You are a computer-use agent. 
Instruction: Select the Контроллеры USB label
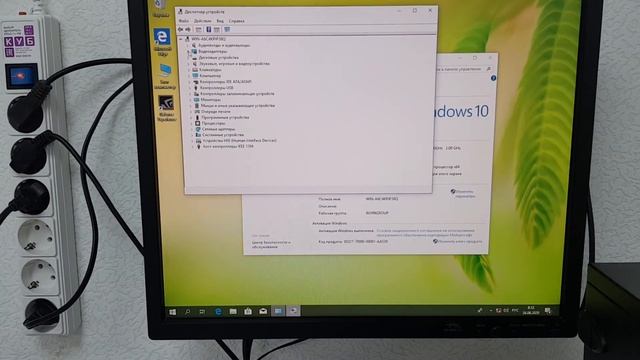point(217,88)
